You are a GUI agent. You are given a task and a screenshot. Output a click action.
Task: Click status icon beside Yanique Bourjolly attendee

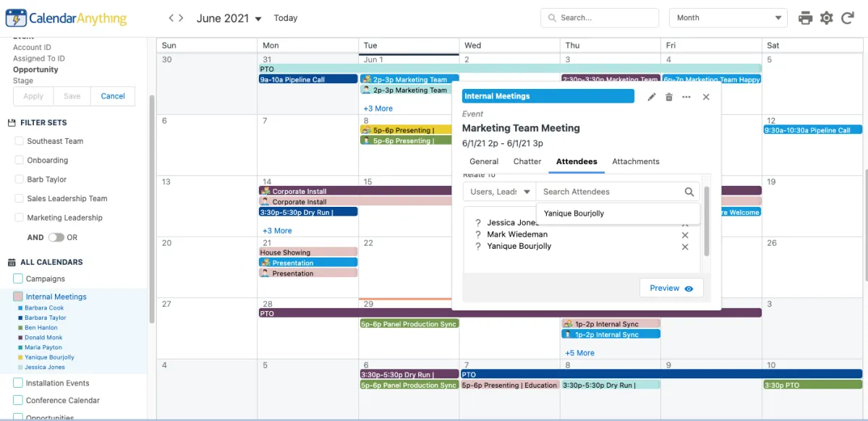478,247
